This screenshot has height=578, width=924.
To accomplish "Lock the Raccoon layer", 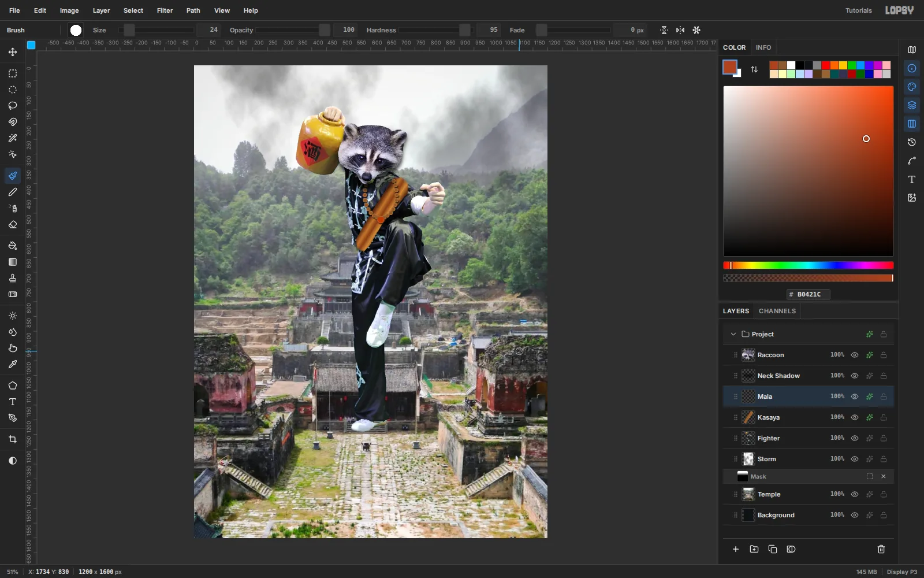I will [x=884, y=355].
